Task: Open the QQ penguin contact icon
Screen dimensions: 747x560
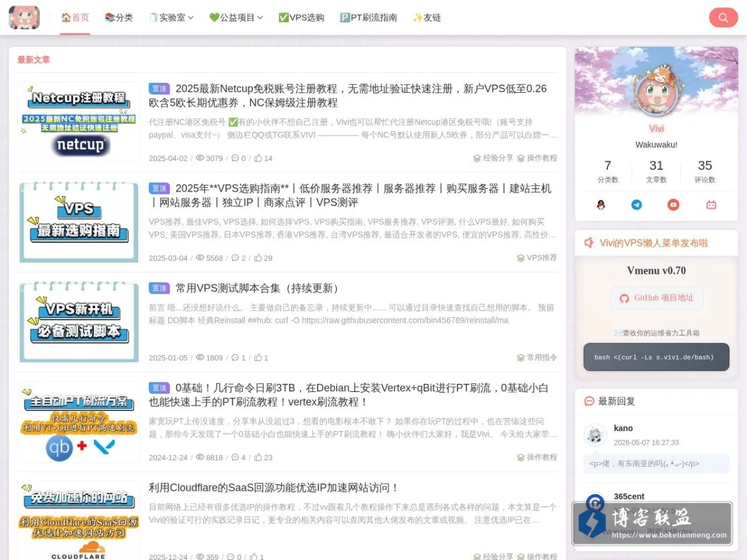Action: [601, 205]
